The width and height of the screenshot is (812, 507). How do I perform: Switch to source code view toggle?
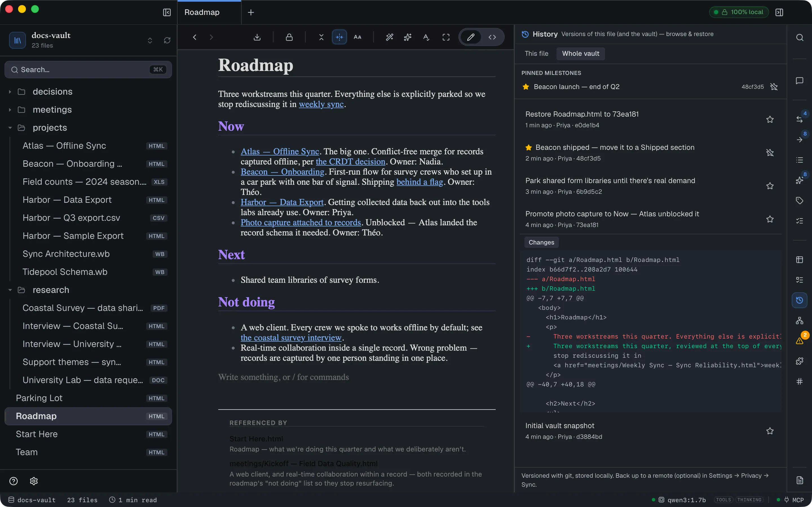click(x=492, y=37)
